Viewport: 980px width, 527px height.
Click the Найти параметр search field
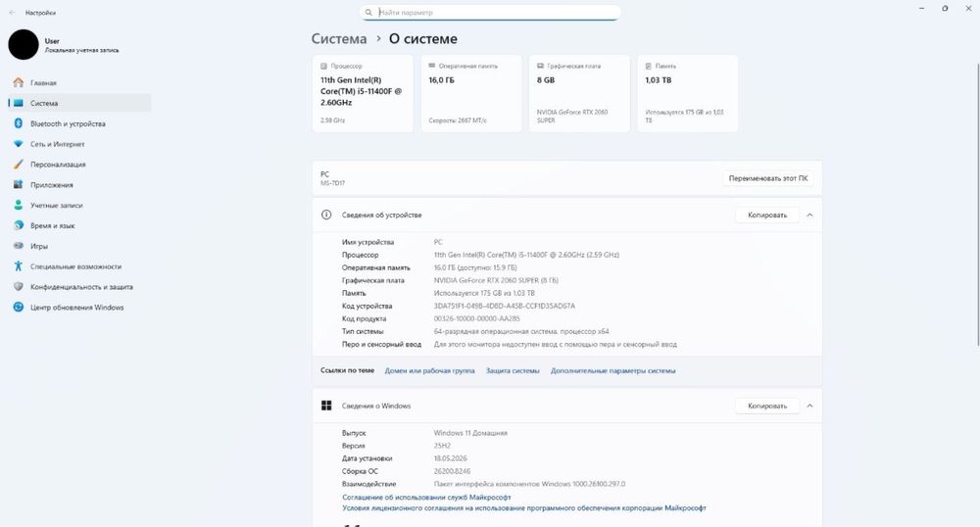click(491, 13)
